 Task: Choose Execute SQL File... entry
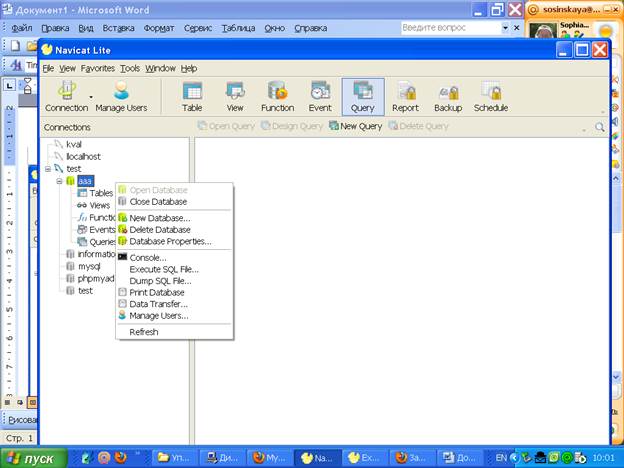click(174, 269)
